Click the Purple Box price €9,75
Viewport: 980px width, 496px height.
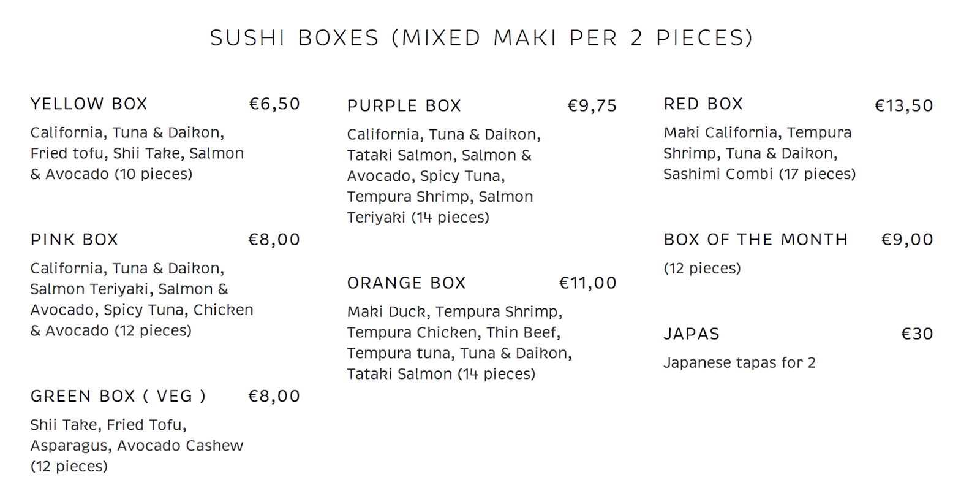point(592,106)
